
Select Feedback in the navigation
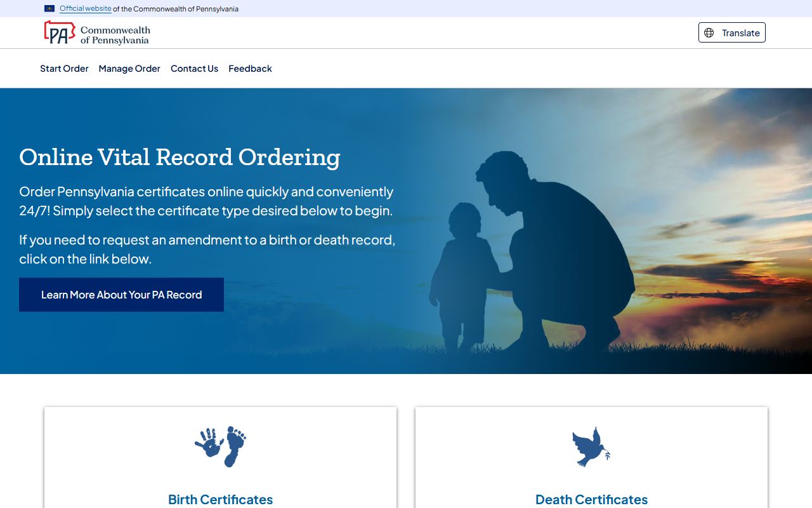tap(250, 69)
